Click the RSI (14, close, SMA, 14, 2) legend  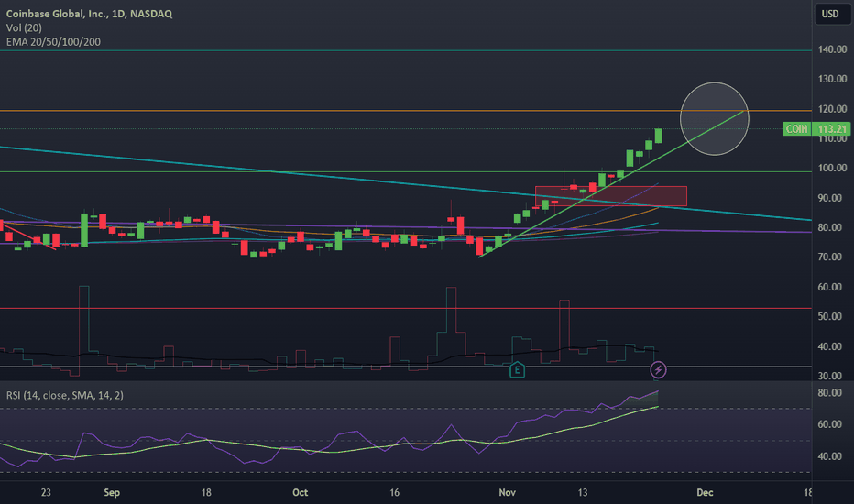[65, 395]
